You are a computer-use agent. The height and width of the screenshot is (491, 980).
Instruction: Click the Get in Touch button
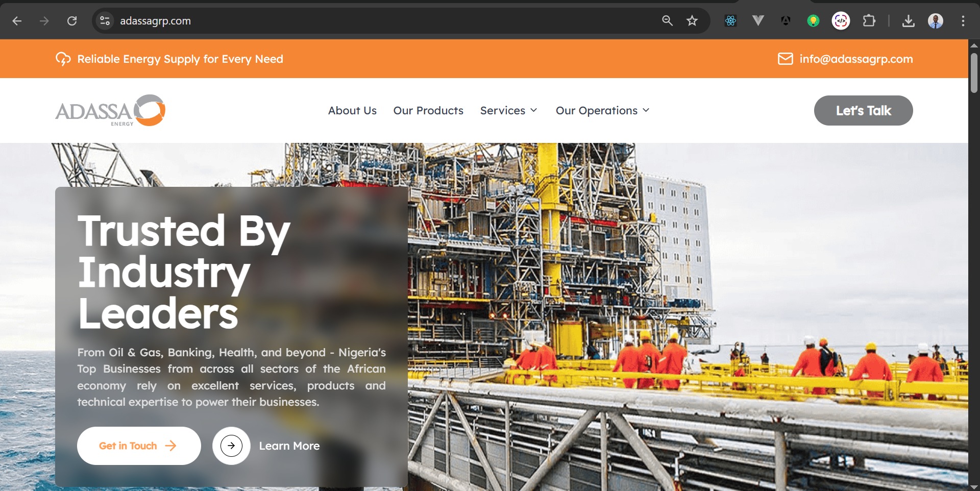139,446
